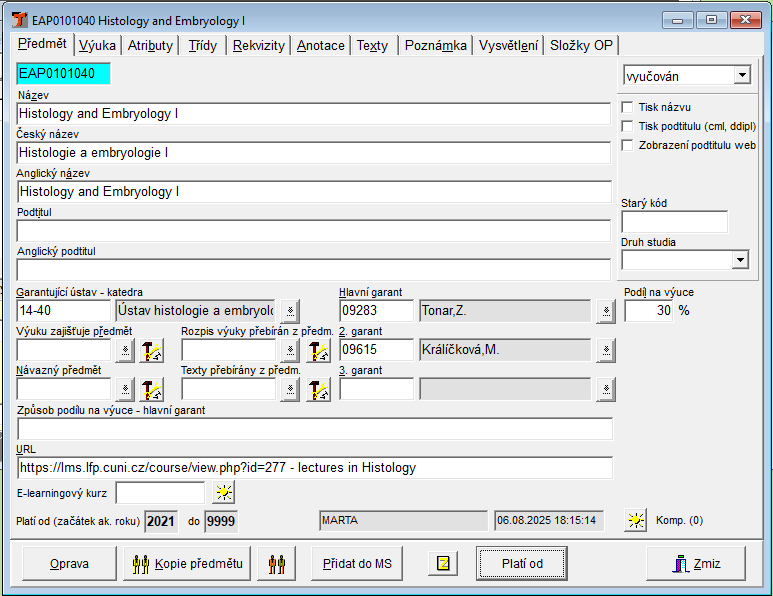
Task: Check Zobrazení podtitulu web option
Action: point(628,145)
